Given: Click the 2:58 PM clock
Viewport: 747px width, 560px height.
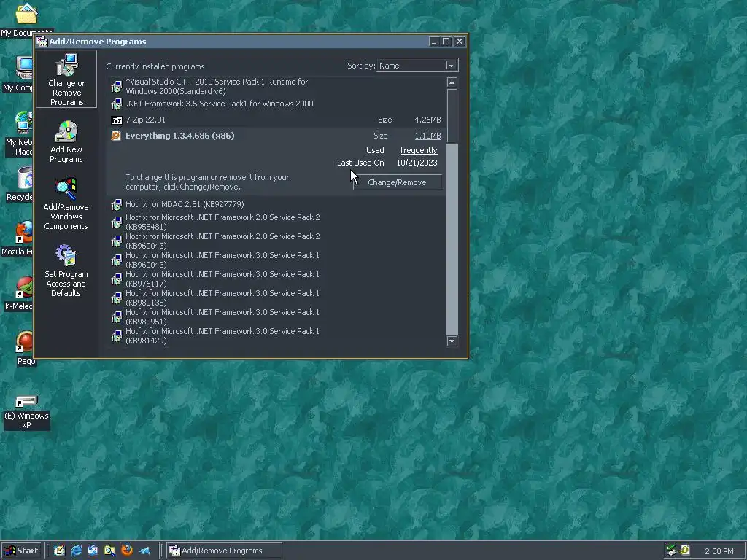Looking at the screenshot, I should tap(719, 551).
